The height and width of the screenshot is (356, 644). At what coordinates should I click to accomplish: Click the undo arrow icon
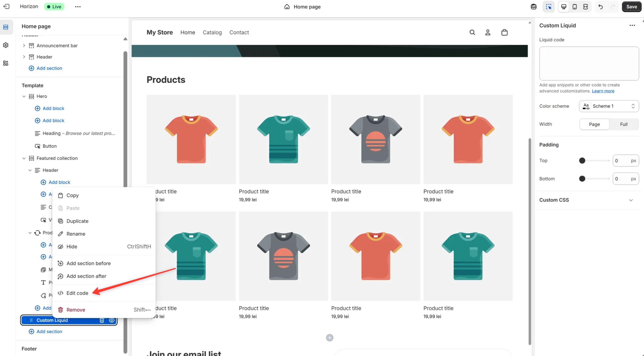click(x=600, y=7)
